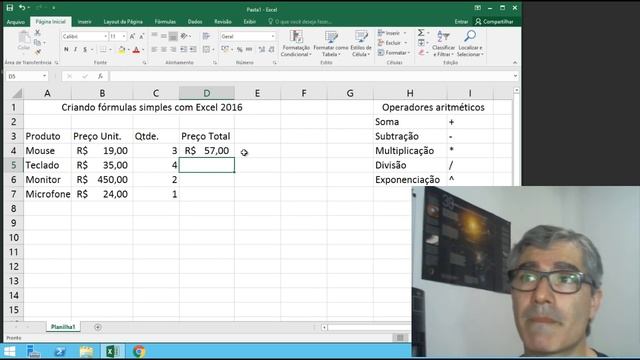Toggle bold N formatting

pos(66,49)
